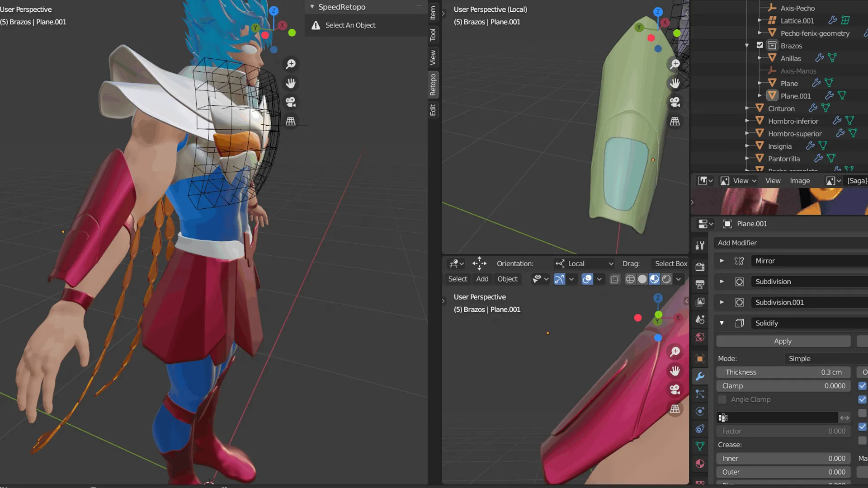Open the Modifier wrench properties tab

700,376
